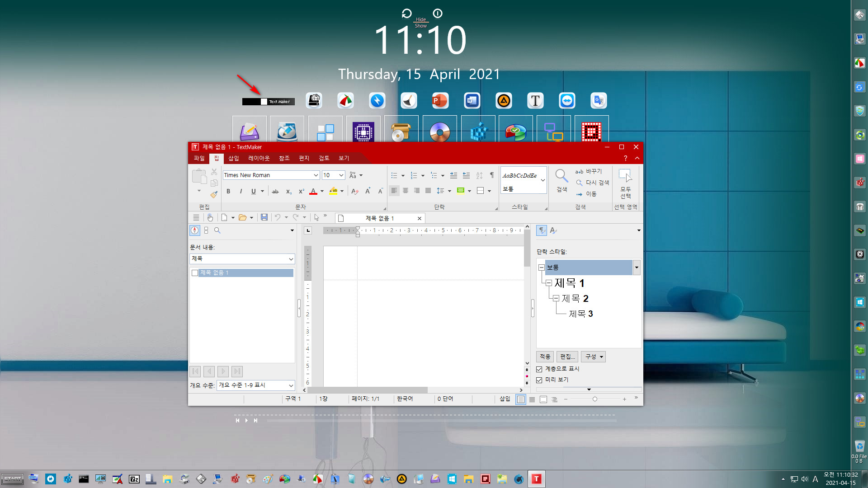The image size is (868, 488).
Task: Click the 편집... edit style button
Action: [567, 357]
